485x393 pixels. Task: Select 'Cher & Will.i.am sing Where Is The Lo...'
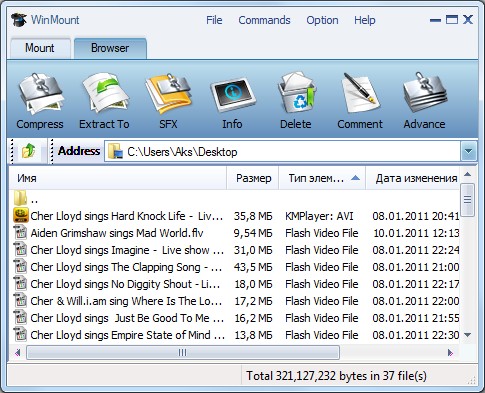click(126, 301)
